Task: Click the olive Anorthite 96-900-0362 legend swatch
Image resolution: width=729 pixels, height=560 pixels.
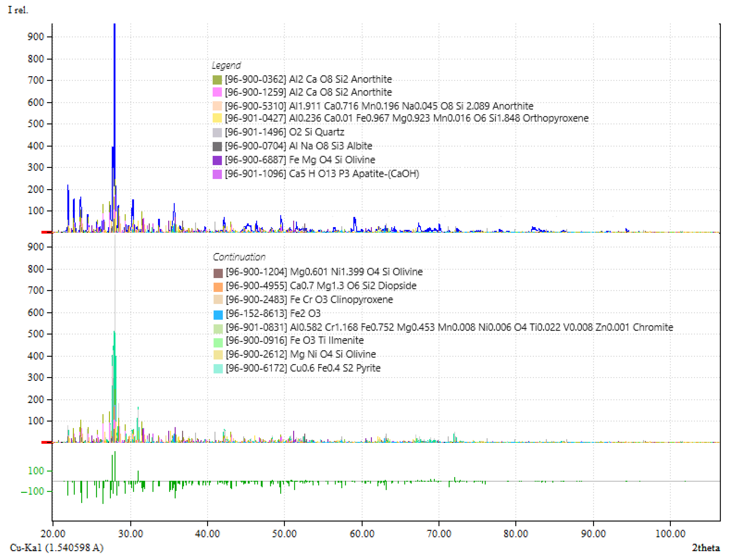Action: pyautogui.click(x=217, y=80)
